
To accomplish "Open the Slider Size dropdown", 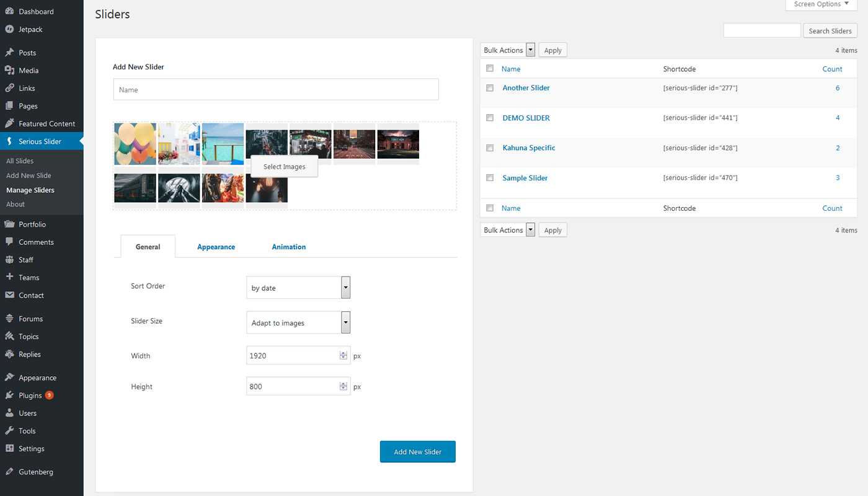I will (x=298, y=322).
